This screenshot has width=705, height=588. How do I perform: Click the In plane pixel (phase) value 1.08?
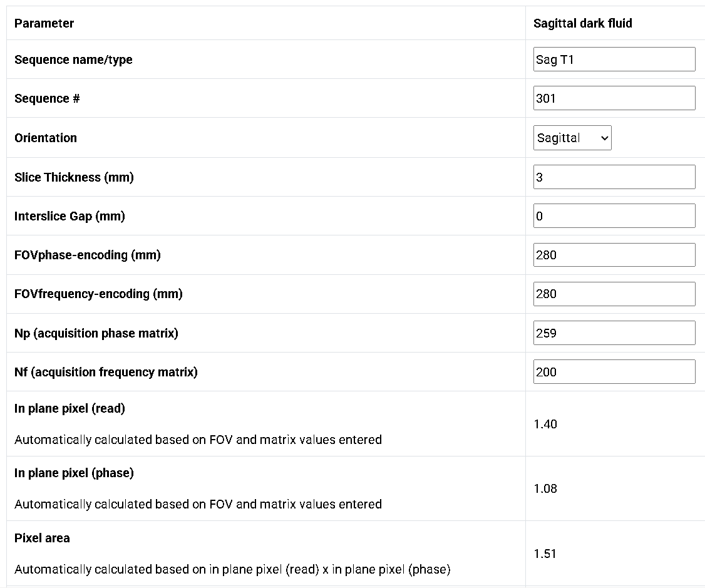[x=545, y=488]
